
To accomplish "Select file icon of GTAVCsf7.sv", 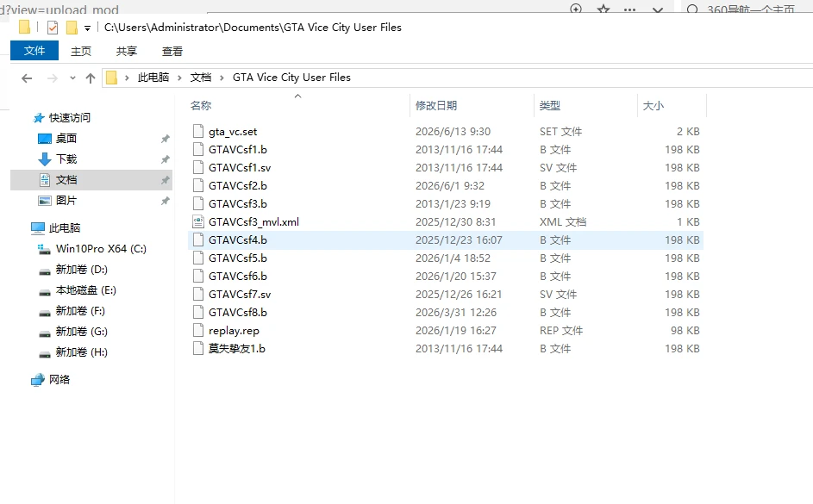I will [x=198, y=295].
